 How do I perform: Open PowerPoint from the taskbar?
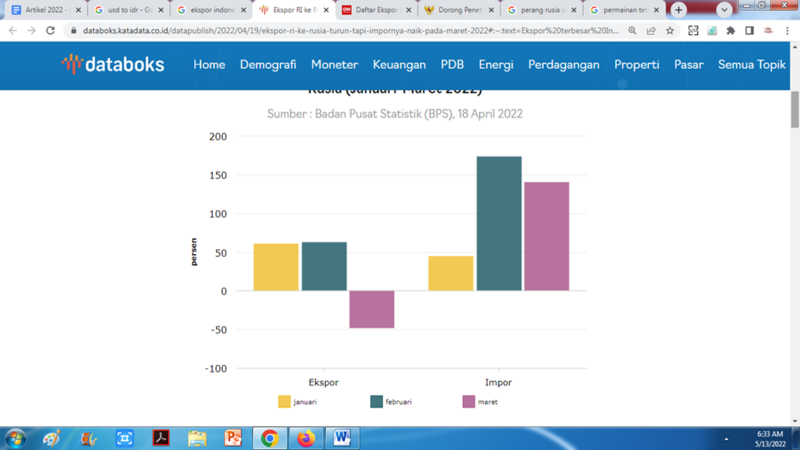point(233,438)
